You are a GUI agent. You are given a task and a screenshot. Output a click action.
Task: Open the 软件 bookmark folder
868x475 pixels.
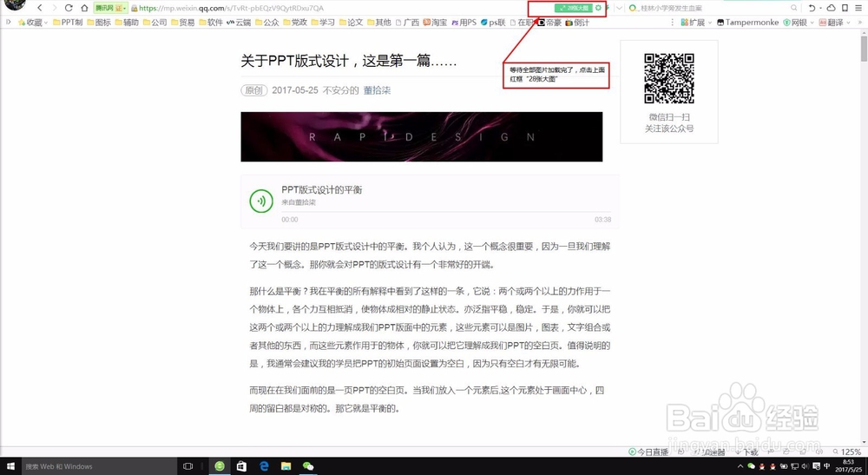click(x=211, y=23)
